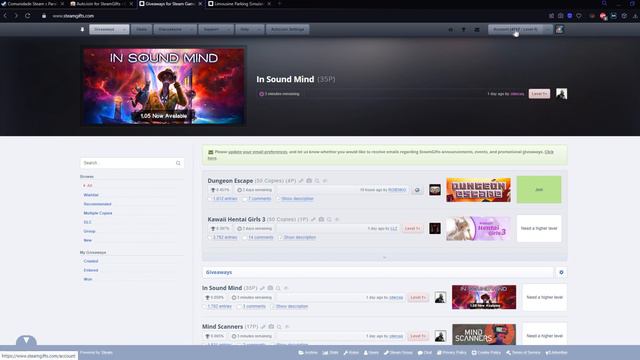Open the Account points and level button
The image size is (640, 360).
point(516,29)
